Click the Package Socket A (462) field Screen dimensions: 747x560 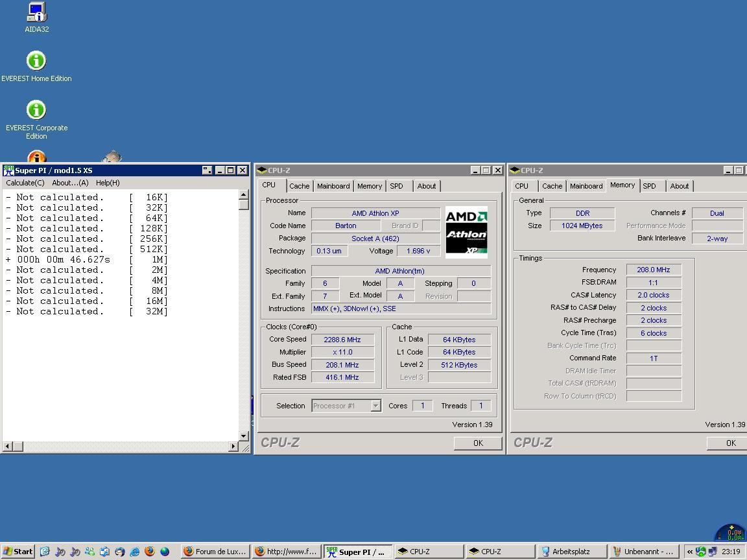[x=375, y=239]
